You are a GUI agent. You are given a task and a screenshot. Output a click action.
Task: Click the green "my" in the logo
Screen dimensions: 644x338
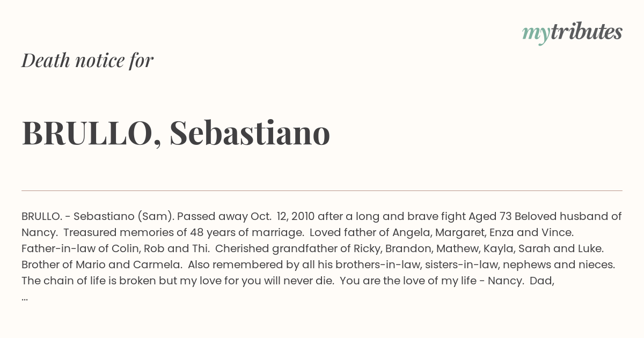tap(536, 35)
